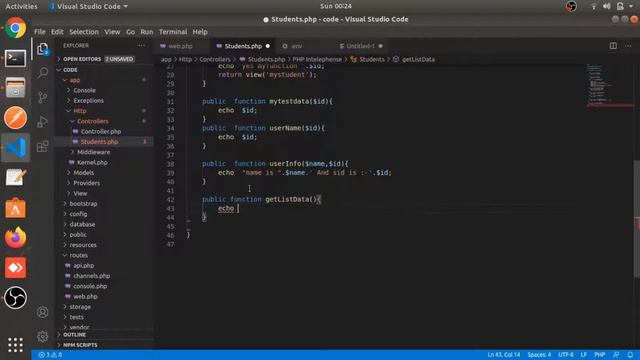Open Run and Debug view
The width and height of the screenshot is (640, 360).
[43, 122]
